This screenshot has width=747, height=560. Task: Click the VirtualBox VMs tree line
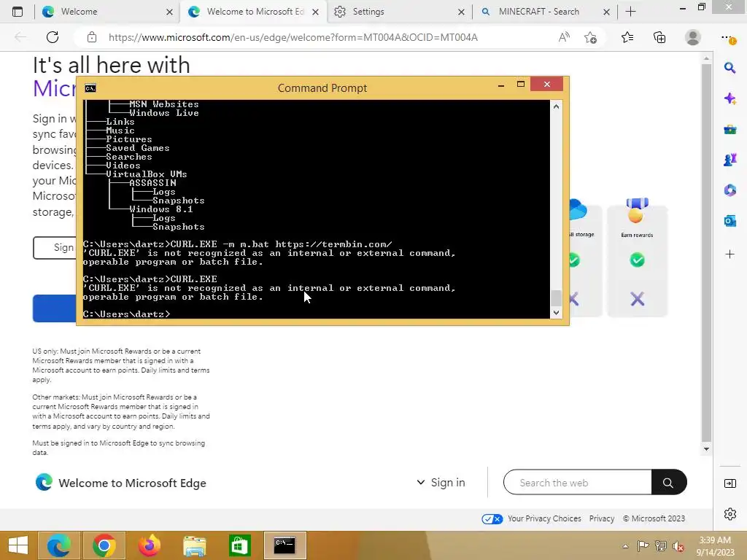click(146, 174)
